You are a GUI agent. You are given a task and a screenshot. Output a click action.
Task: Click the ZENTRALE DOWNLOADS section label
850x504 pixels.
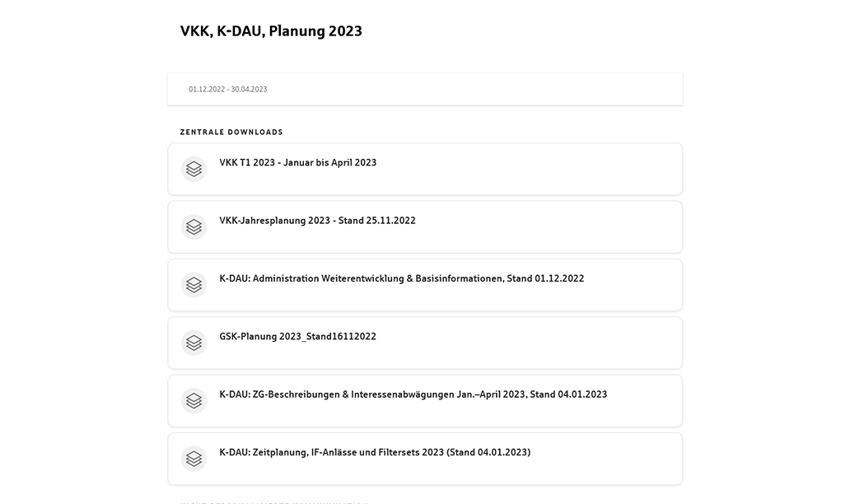[231, 132]
